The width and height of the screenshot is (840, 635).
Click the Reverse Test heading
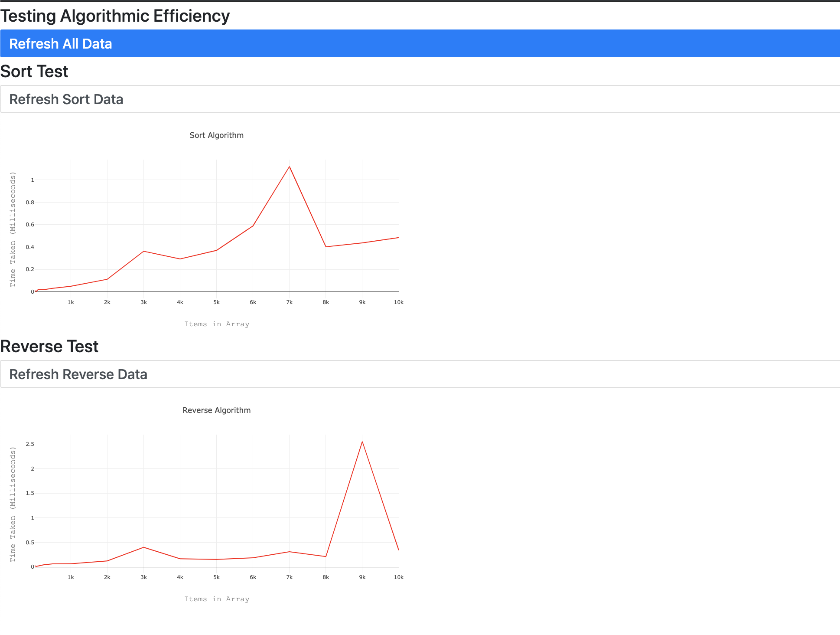pos(49,347)
